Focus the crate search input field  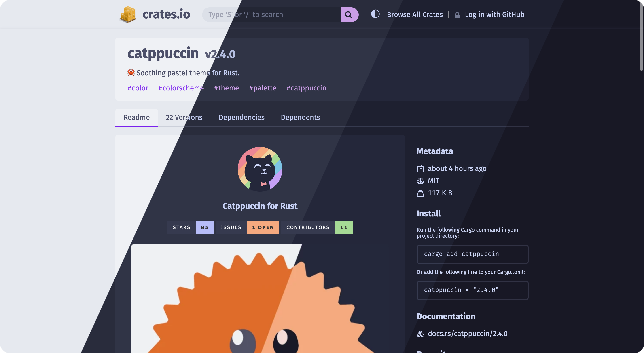coord(271,15)
